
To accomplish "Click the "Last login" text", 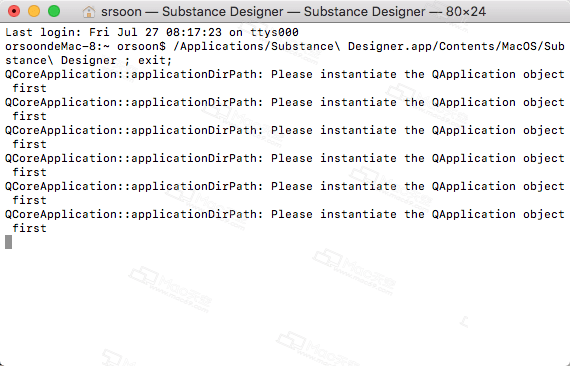I will coord(43,32).
